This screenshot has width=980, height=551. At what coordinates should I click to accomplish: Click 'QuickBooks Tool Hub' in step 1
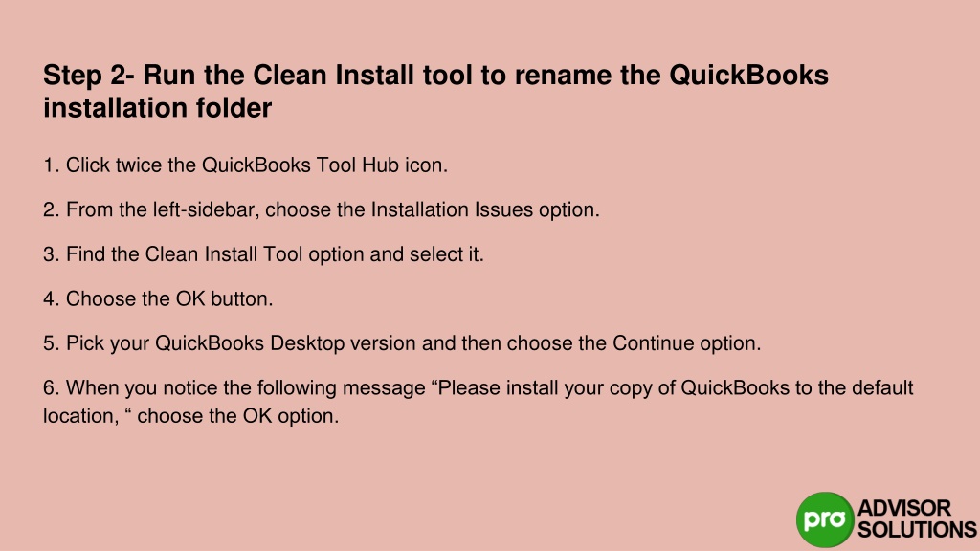(x=301, y=165)
